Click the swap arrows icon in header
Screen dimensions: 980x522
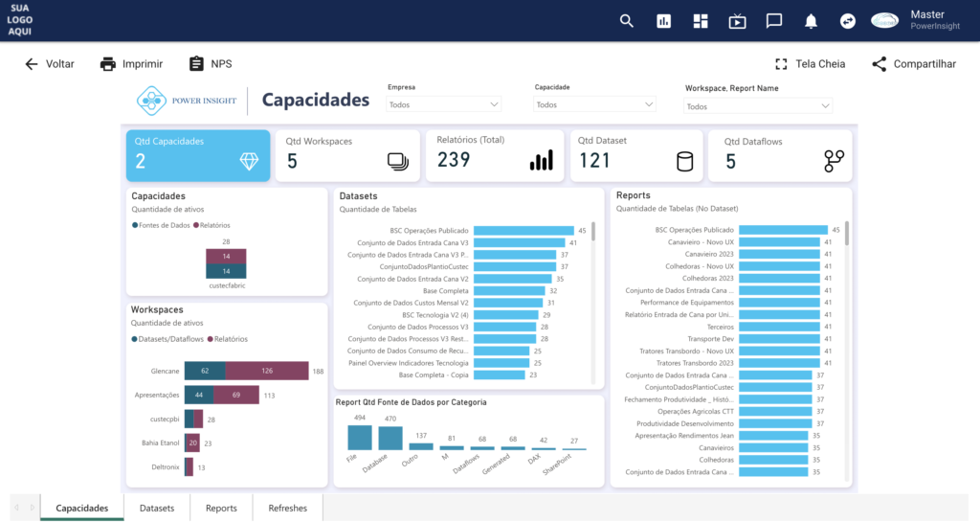click(847, 21)
